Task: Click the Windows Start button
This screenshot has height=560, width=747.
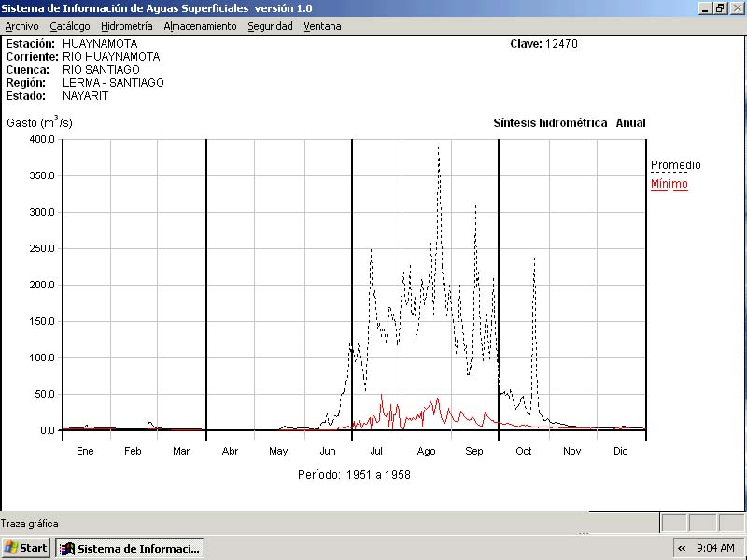Action: pos(26,548)
